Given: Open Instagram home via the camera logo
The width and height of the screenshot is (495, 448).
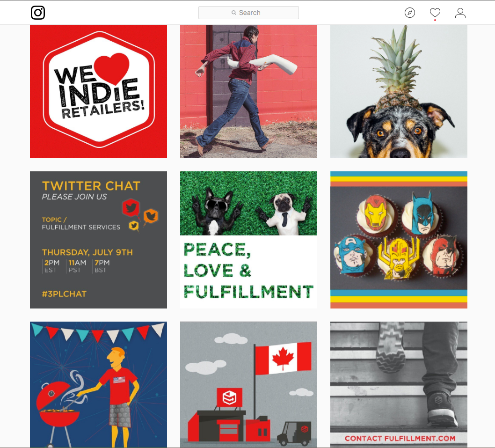Looking at the screenshot, I should (38, 13).
